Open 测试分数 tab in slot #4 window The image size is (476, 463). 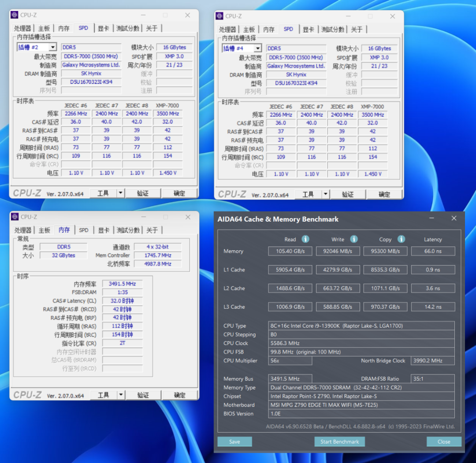[333, 30]
